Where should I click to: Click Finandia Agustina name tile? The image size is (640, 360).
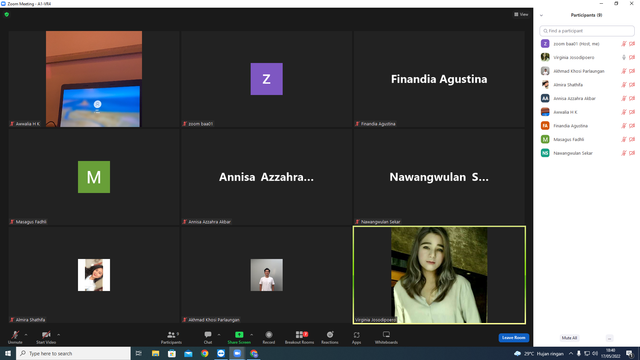click(x=439, y=79)
